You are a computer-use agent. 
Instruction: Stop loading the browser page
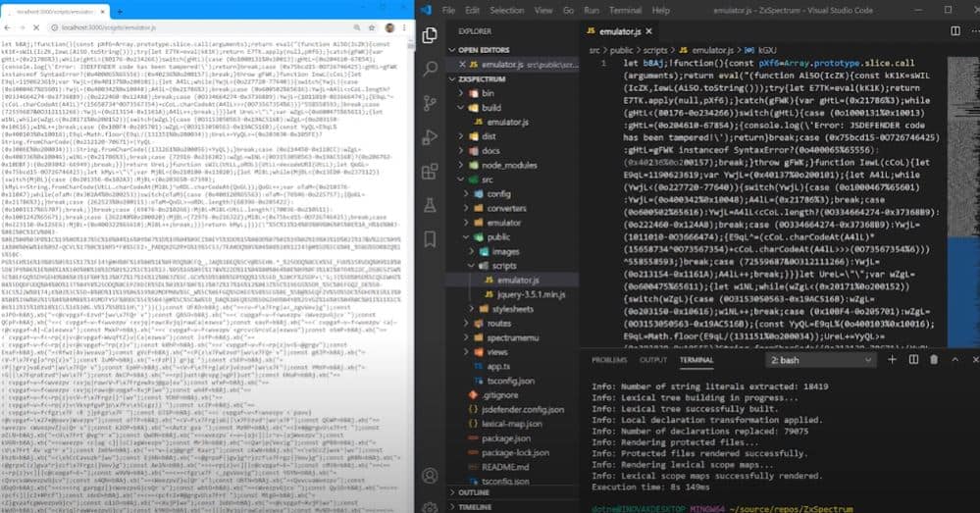(x=36, y=28)
